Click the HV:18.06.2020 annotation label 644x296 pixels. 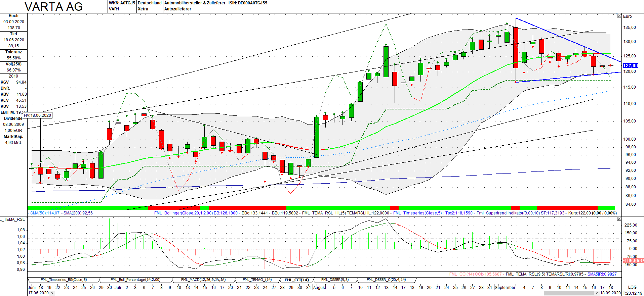38,115
